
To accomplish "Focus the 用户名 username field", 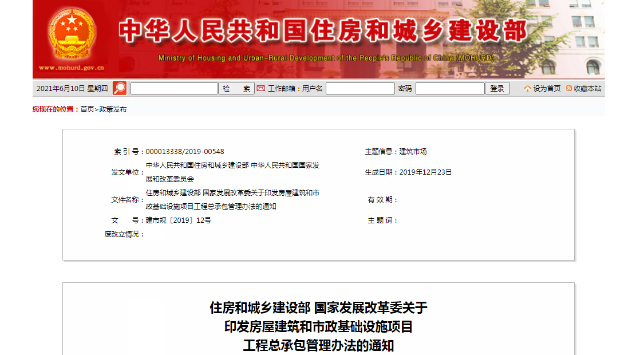I will point(360,88).
